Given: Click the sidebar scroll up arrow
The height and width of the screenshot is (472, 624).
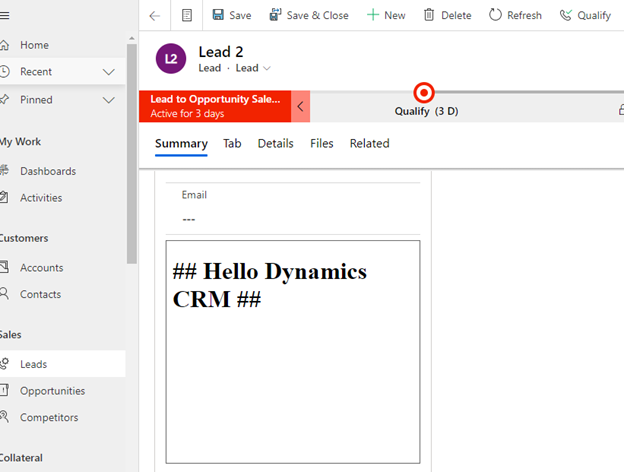Looking at the screenshot, I should pos(132,38).
